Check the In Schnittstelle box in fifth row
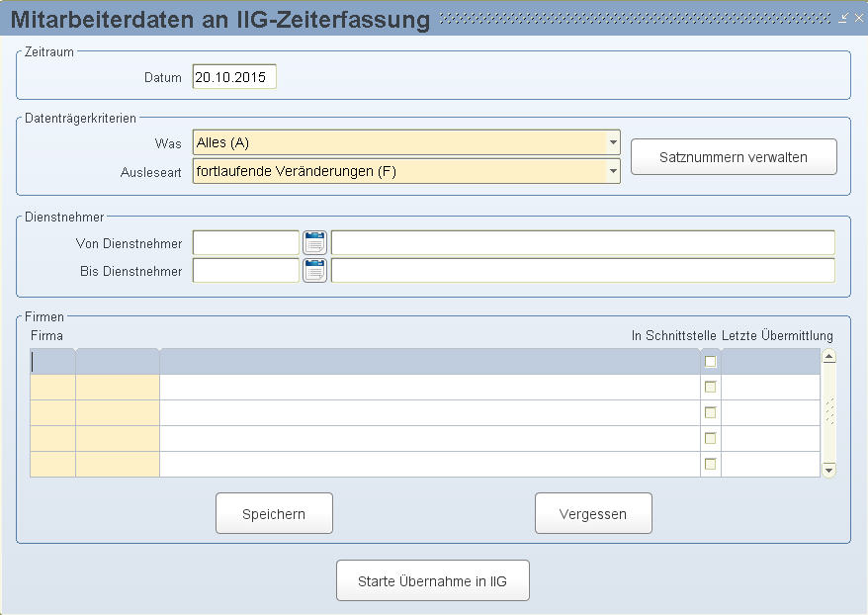The width and height of the screenshot is (868, 615). click(x=710, y=464)
